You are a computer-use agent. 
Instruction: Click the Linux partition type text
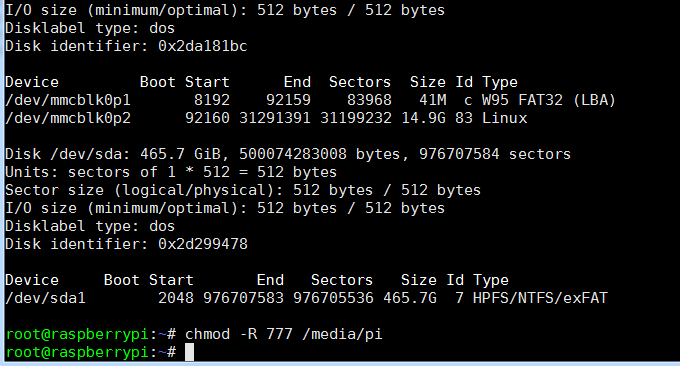tap(504, 118)
